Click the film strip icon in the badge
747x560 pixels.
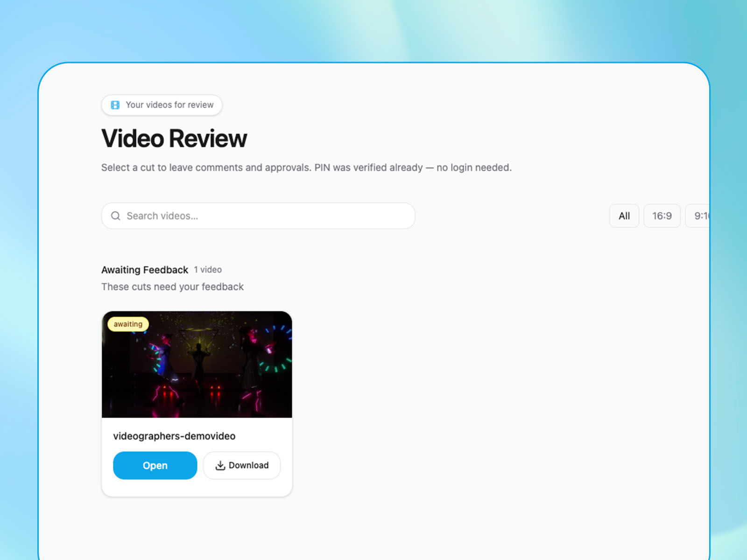pyautogui.click(x=115, y=105)
